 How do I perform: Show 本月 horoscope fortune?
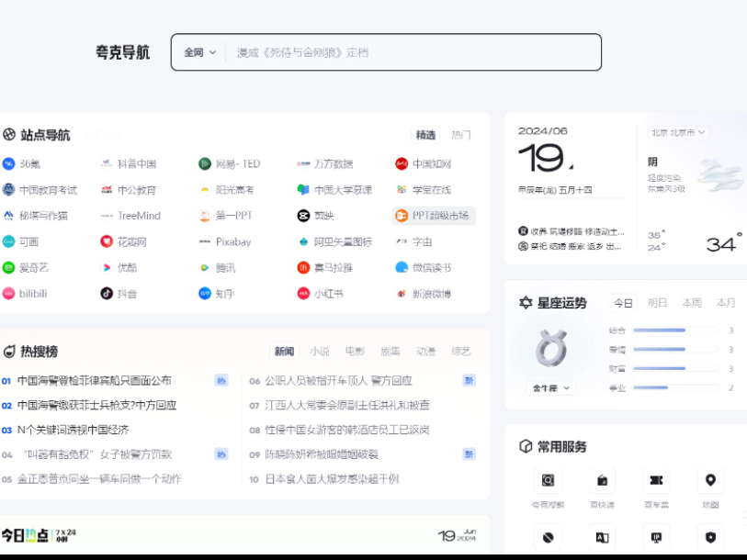coord(726,303)
